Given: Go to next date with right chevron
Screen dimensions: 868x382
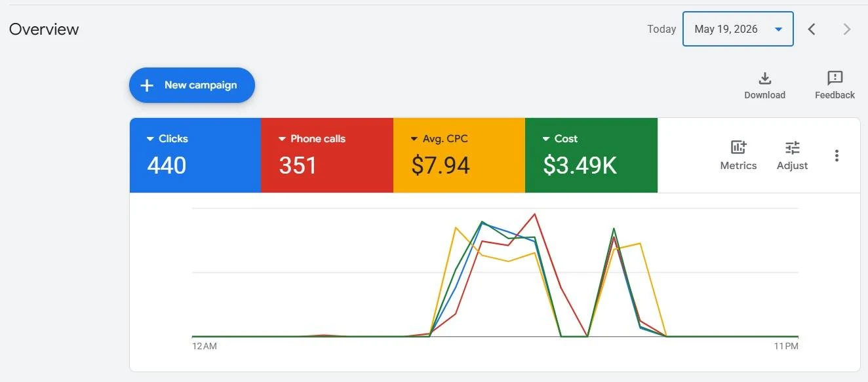Looking at the screenshot, I should [x=847, y=29].
